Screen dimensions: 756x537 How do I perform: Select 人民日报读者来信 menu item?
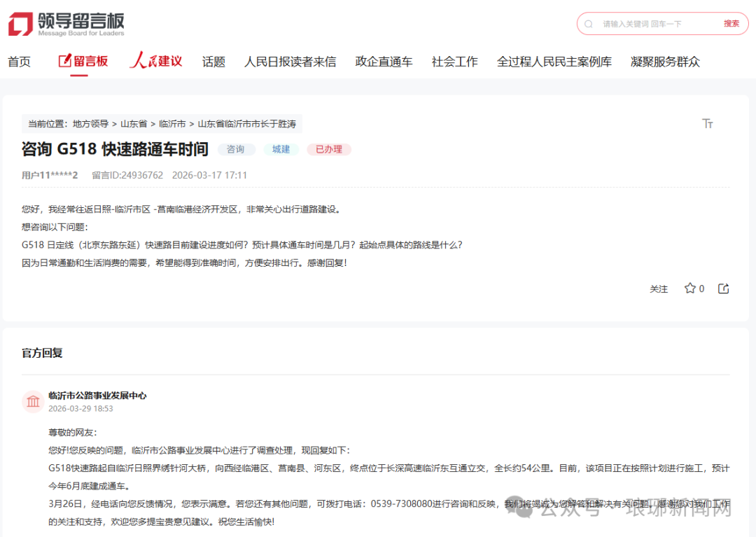290,62
